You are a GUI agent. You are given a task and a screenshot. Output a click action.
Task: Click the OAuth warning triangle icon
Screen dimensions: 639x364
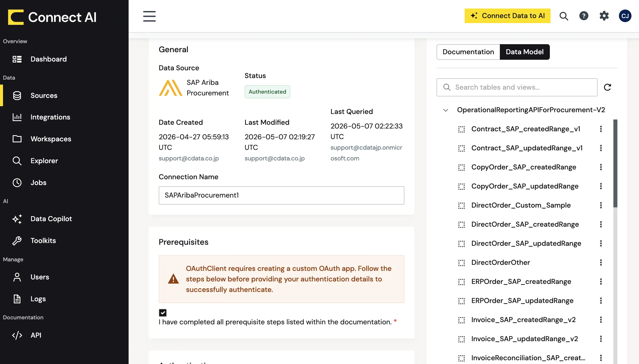pos(173,279)
